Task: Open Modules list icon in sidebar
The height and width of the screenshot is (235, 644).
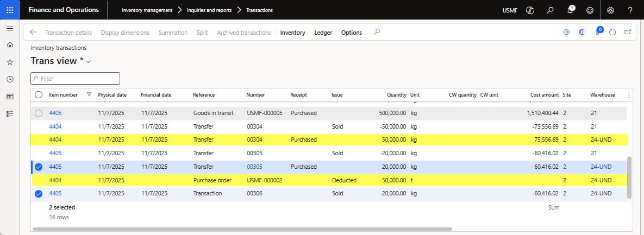Action: pos(10,113)
